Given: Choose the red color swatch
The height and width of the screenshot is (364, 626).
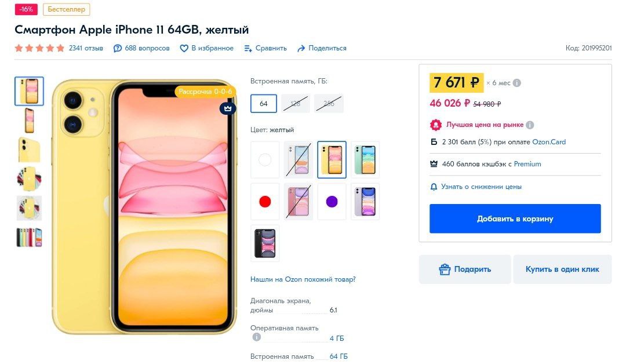Looking at the screenshot, I should (x=265, y=202).
